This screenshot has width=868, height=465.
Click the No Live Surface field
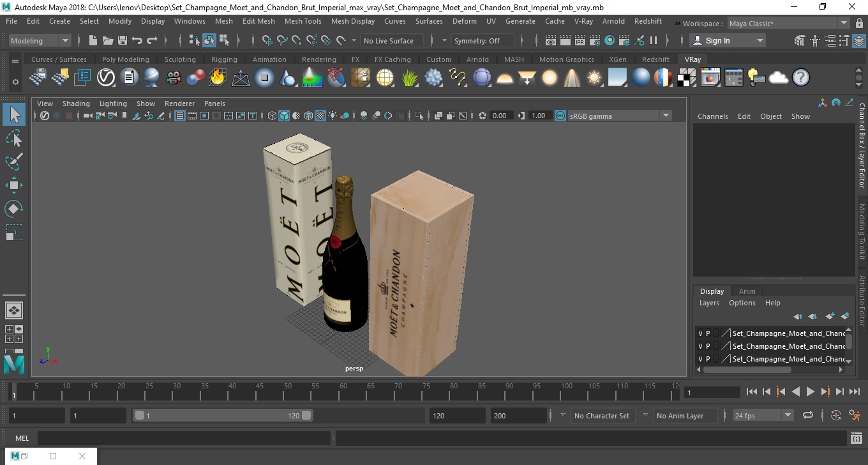(392, 40)
